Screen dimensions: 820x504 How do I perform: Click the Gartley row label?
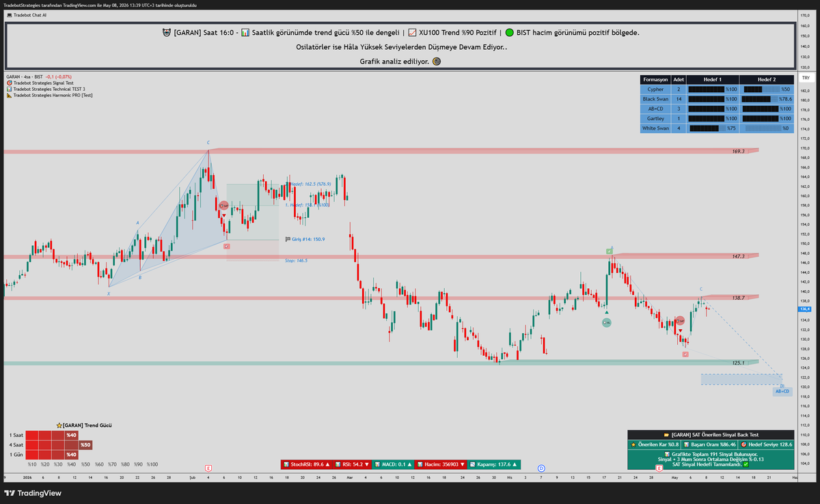655,118
